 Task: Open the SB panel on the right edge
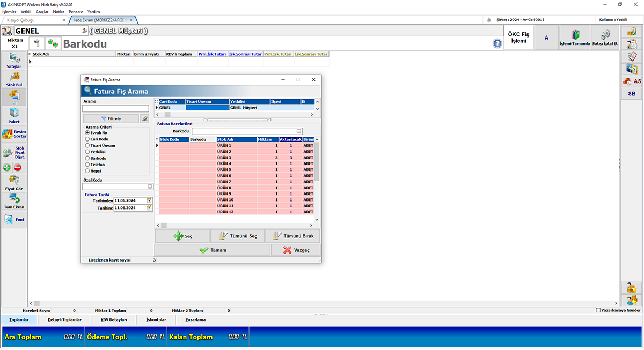(632, 93)
